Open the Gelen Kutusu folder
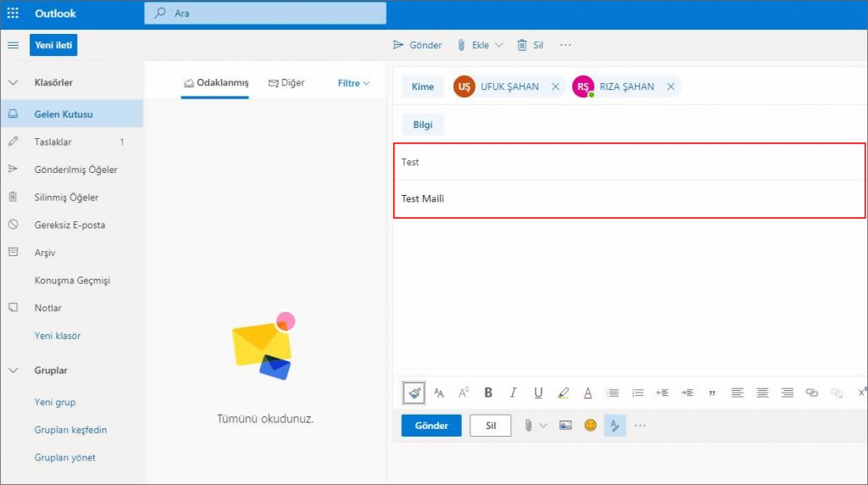 (72, 114)
